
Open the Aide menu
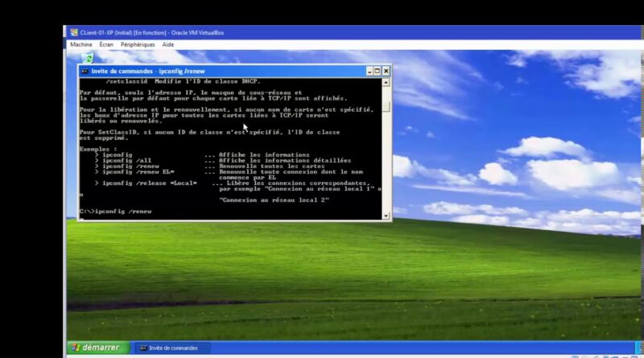(x=168, y=44)
